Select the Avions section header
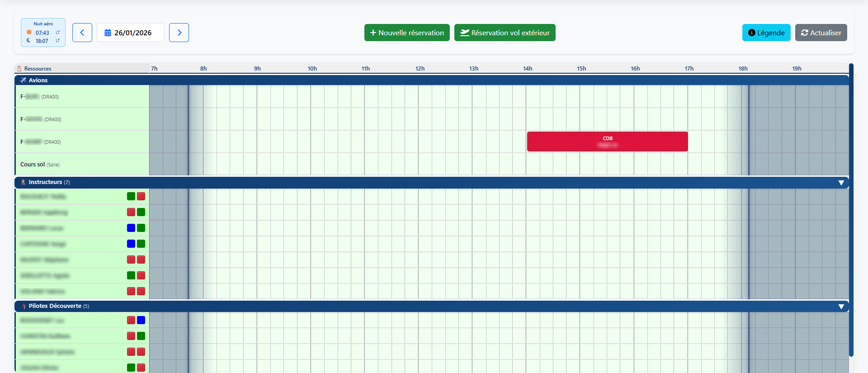The width and height of the screenshot is (868, 373). 38,80
